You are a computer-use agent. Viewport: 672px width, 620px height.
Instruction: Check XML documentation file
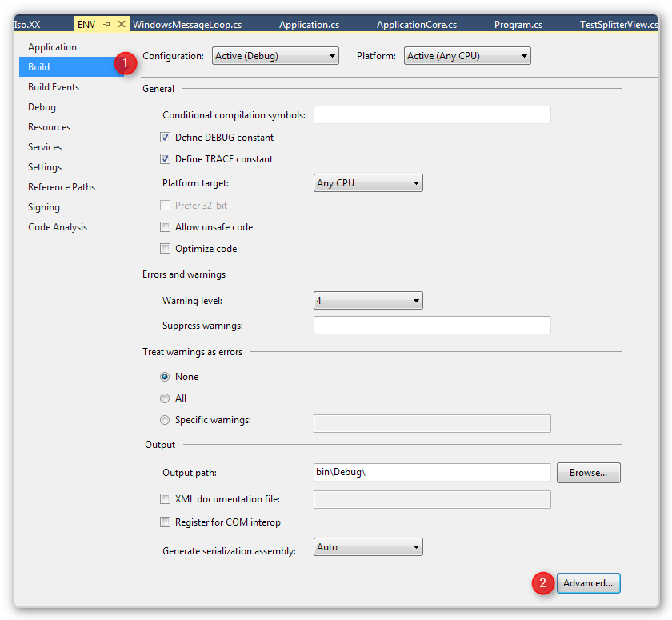tap(165, 498)
